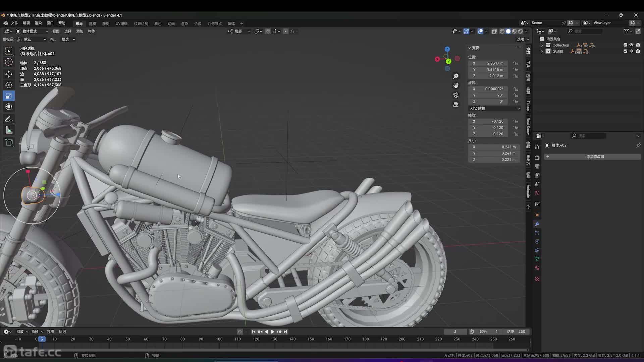Open the 框选 drag mode dropdown
This screenshot has height=362, width=644.
(x=68, y=39)
